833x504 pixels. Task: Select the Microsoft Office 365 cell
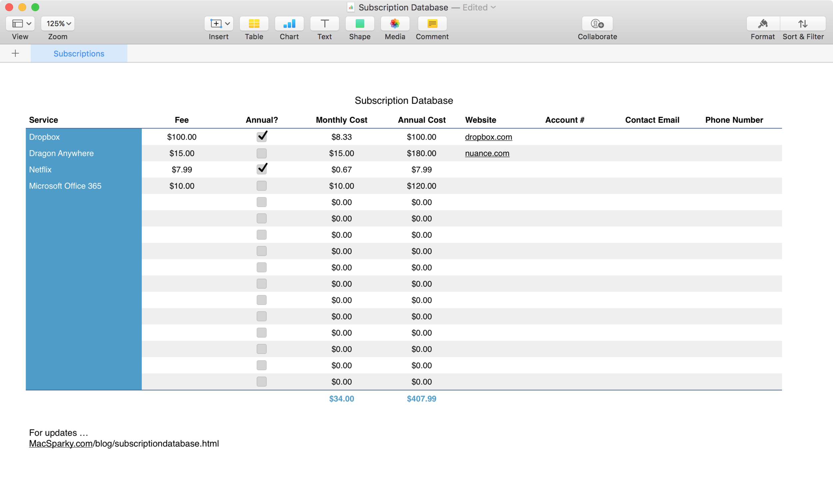[84, 186]
